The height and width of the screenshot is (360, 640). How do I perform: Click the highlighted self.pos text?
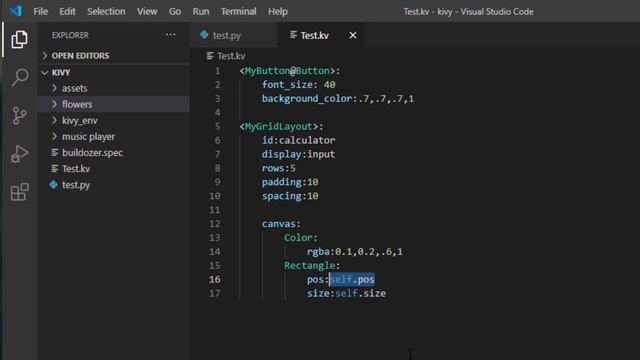(x=352, y=280)
